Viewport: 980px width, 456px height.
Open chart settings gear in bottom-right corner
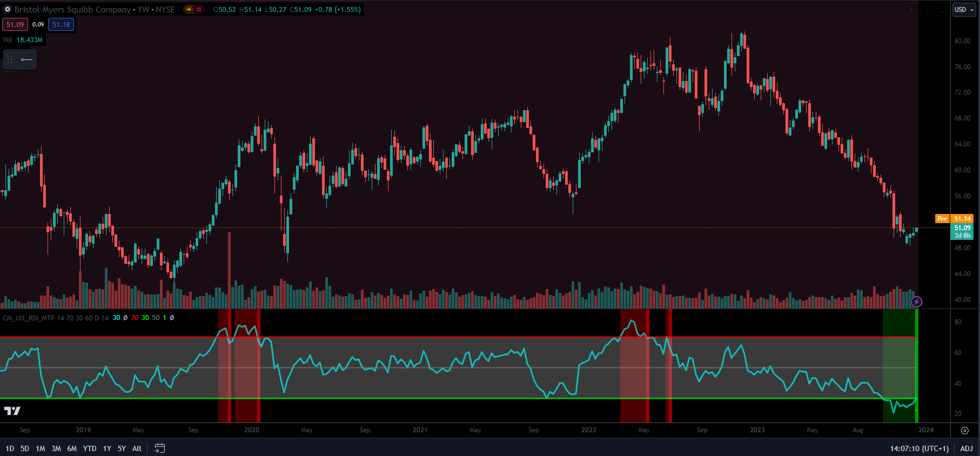[965, 431]
